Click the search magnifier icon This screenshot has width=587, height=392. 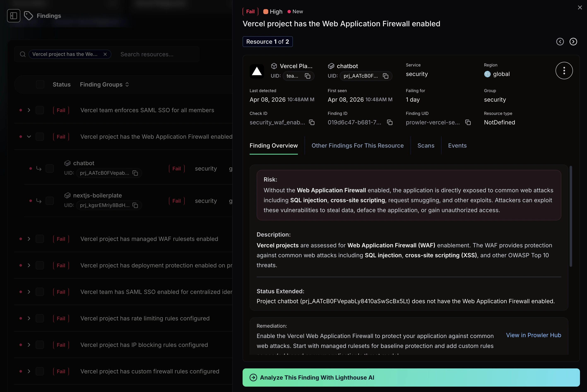[x=23, y=54]
